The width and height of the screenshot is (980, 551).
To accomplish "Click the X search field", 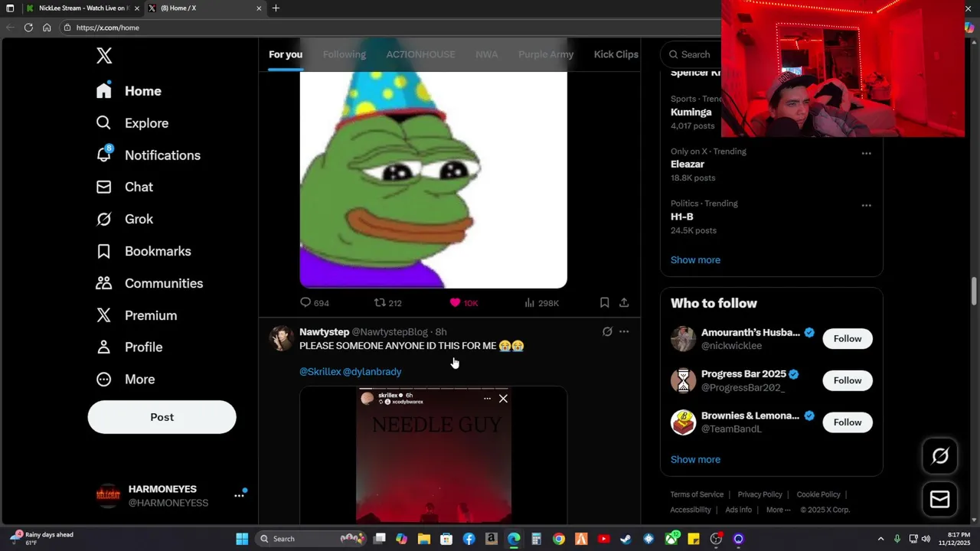I will pyautogui.click(x=693, y=54).
